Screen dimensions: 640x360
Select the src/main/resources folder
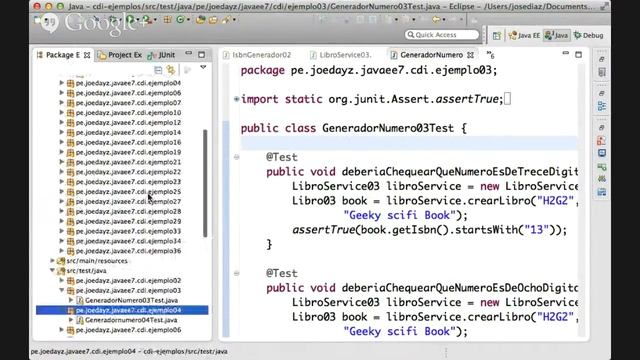pyautogui.click(x=97, y=261)
